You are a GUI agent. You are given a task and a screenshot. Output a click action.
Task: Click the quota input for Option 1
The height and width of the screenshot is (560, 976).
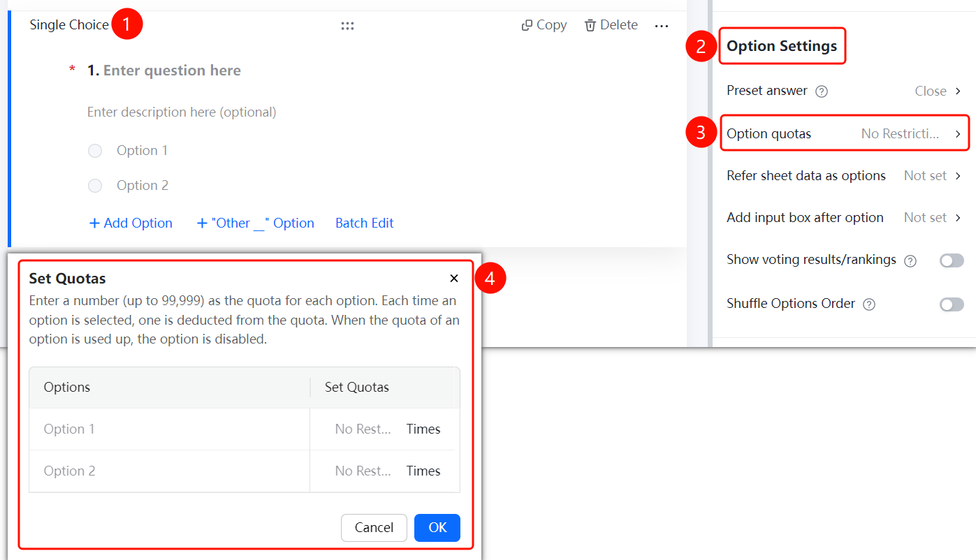363,429
